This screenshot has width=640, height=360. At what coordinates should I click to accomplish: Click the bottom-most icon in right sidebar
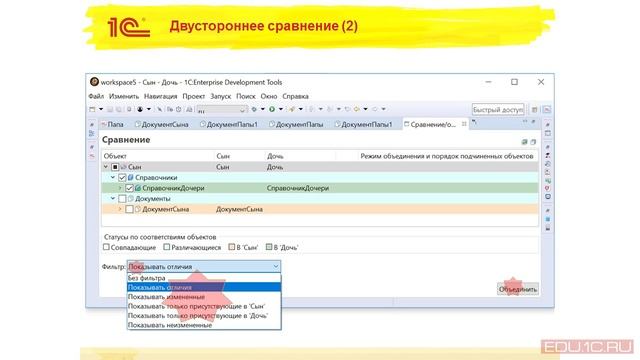coord(548,228)
